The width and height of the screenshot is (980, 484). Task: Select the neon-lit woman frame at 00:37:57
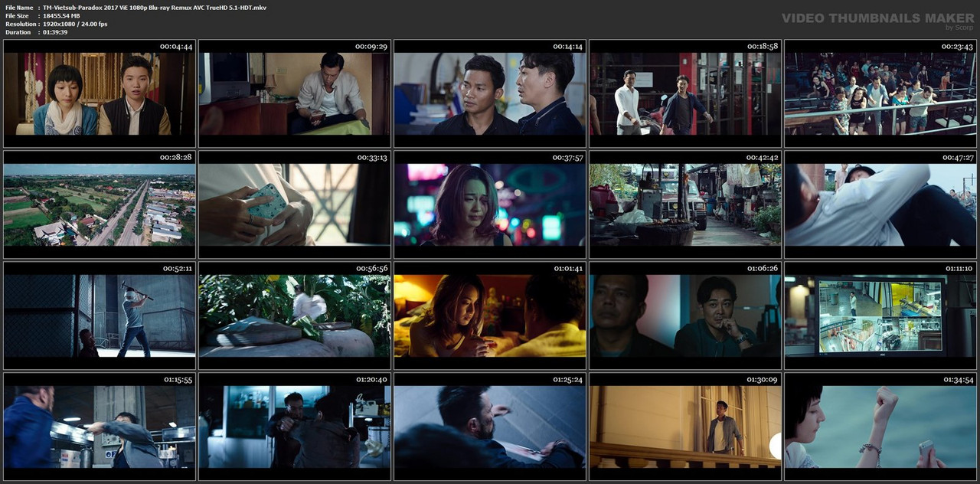click(490, 204)
